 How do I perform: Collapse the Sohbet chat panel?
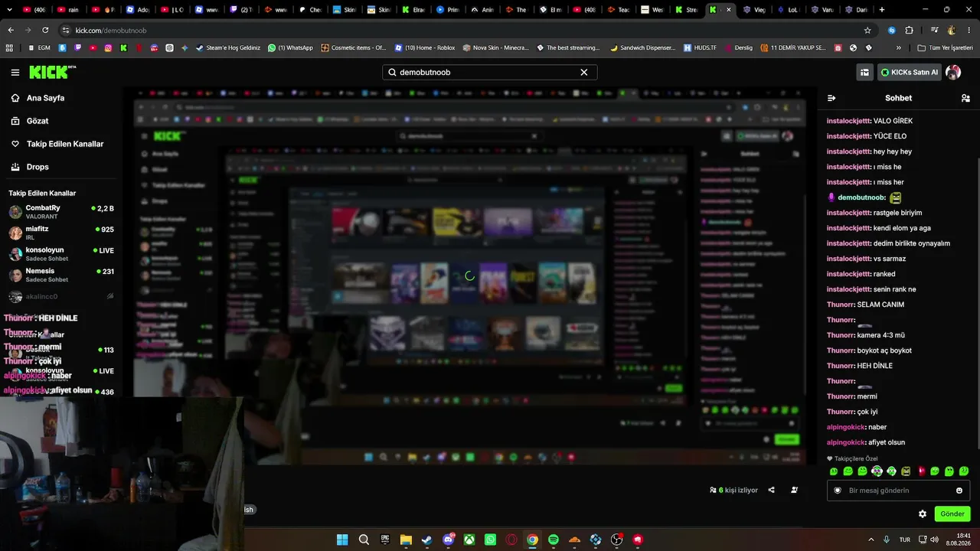click(831, 98)
